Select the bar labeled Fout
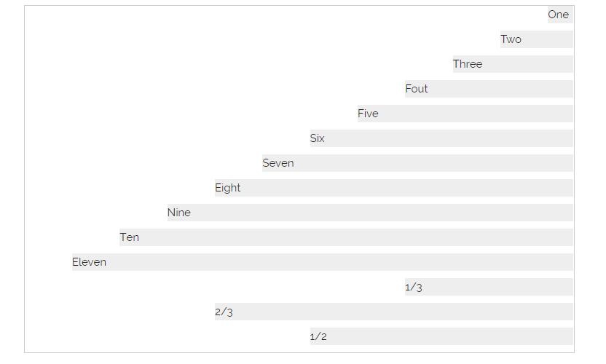Screen dimensions: 606x364 tap(489, 89)
